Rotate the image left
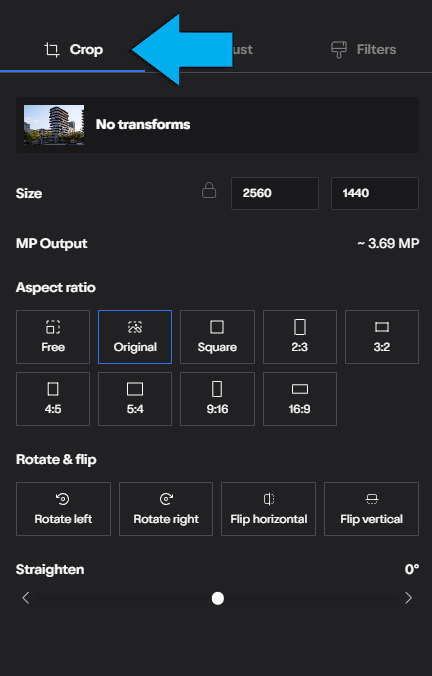The image size is (432, 676). pyautogui.click(x=63, y=509)
